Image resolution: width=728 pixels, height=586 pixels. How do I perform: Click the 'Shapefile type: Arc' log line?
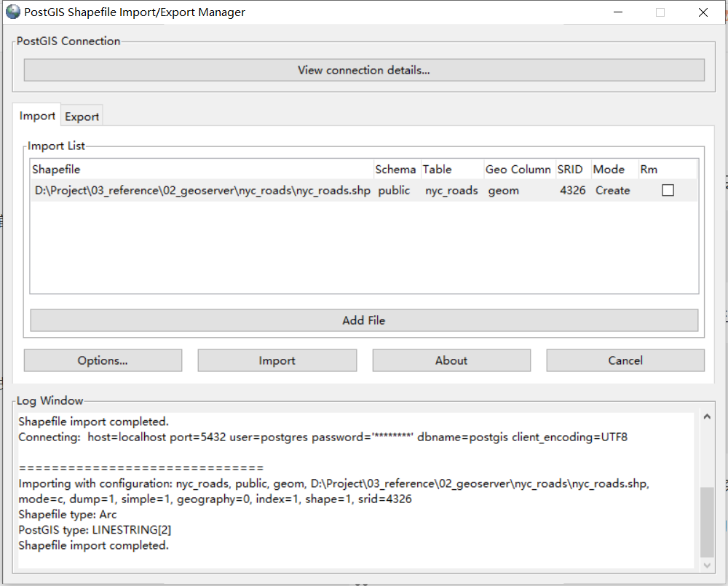[67, 515]
